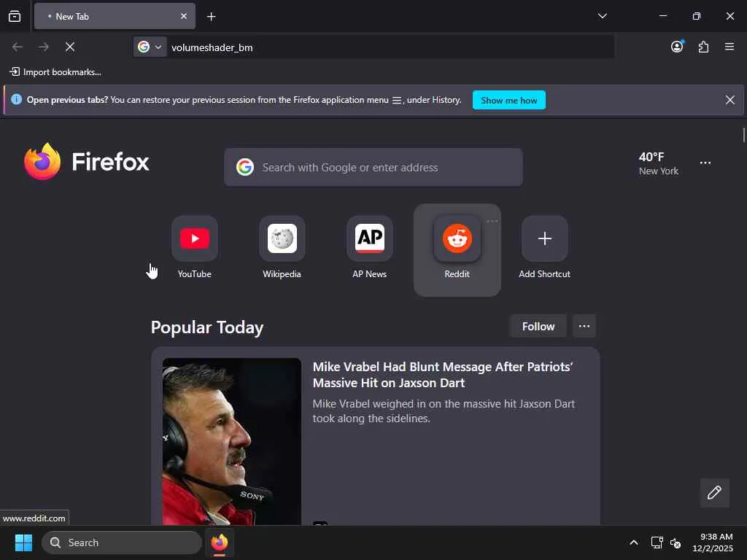Click the Firefox taskbar icon
This screenshot has height=560, width=747.
coord(219,542)
